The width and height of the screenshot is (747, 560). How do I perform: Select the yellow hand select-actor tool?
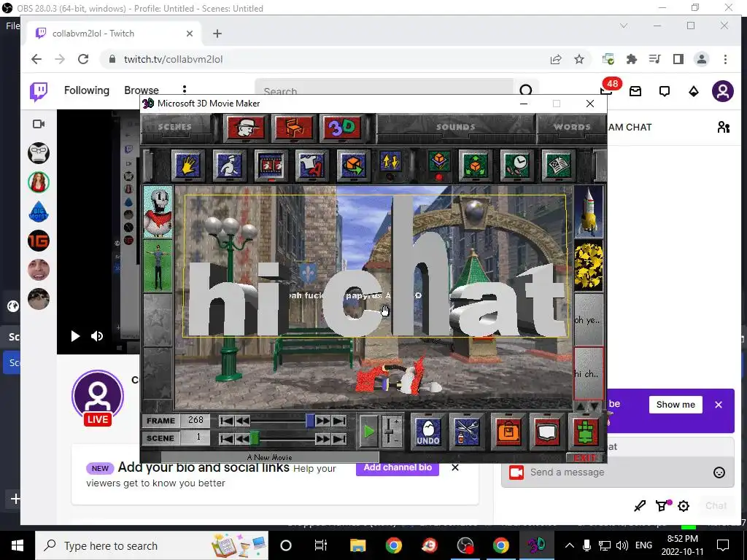point(187,166)
